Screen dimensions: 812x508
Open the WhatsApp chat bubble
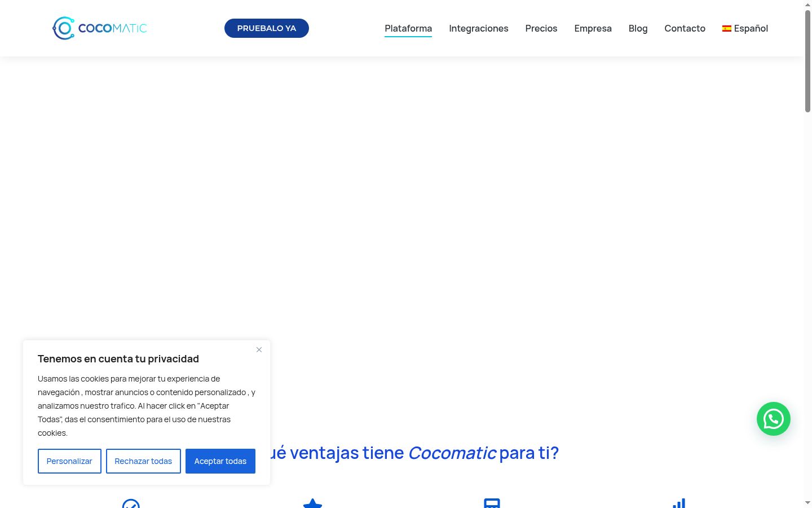click(774, 419)
